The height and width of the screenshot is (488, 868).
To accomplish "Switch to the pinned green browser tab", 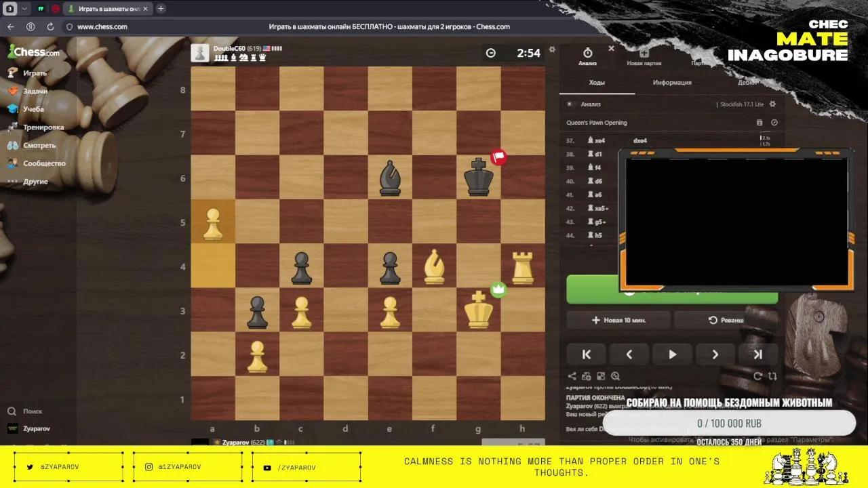I will (41, 9).
